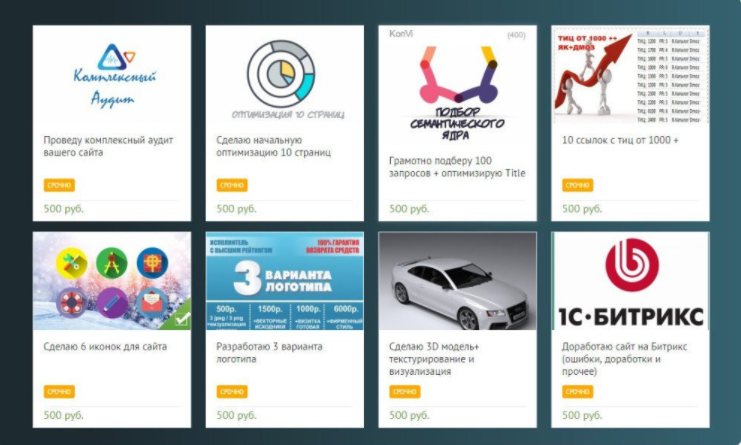This screenshot has width=741, height=445.
Task: Open link Сделаю 6 иконок для сайта
Action: pyautogui.click(x=105, y=346)
